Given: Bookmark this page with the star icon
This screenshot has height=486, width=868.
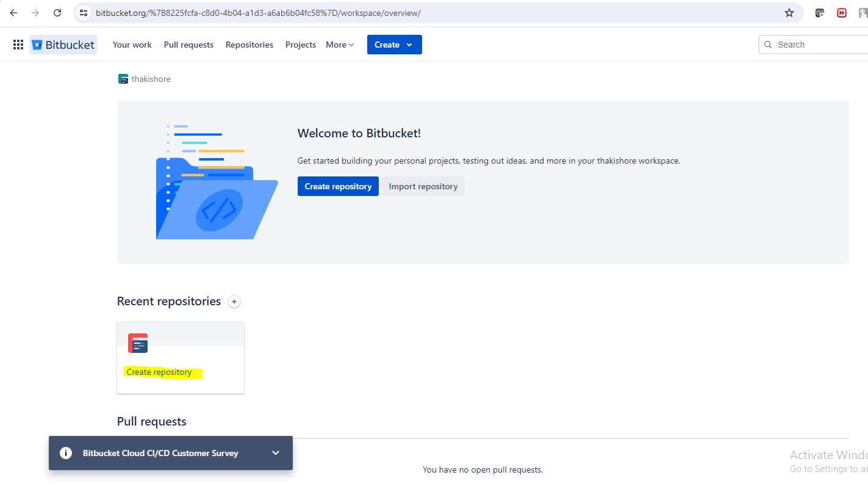Looking at the screenshot, I should point(789,13).
